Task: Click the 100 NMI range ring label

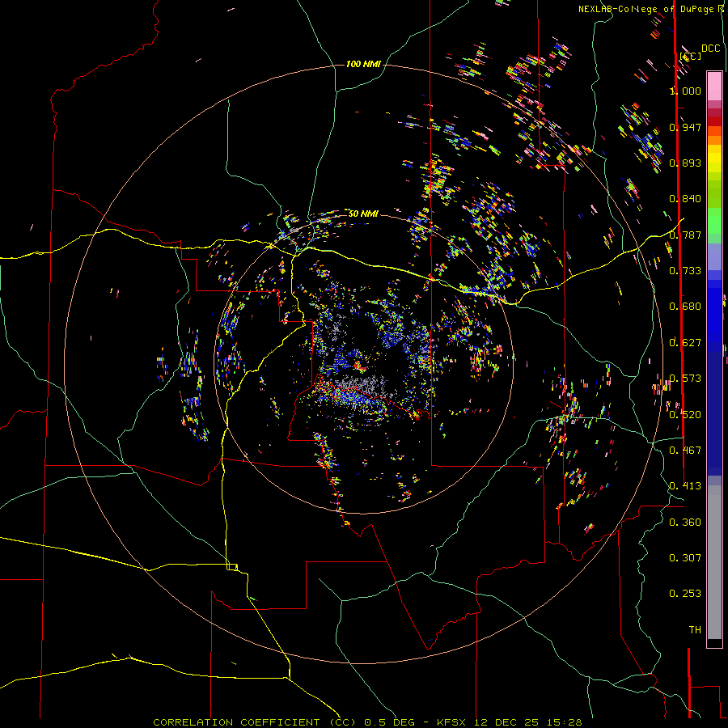Action: click(x=363, y=64)
